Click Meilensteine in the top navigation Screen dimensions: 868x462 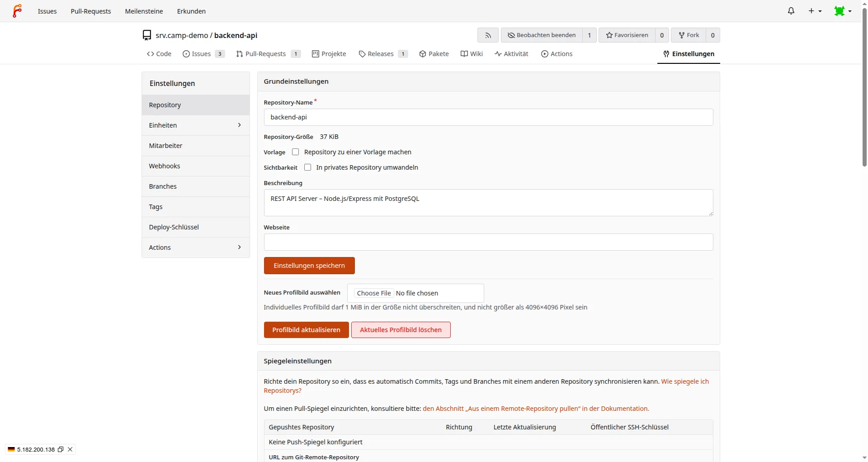tap(144, 11)
